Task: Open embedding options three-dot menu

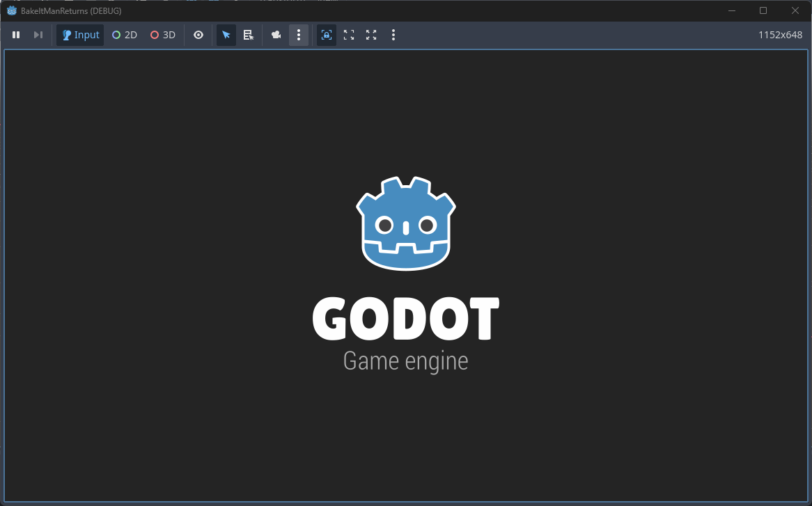Action: 393,35
